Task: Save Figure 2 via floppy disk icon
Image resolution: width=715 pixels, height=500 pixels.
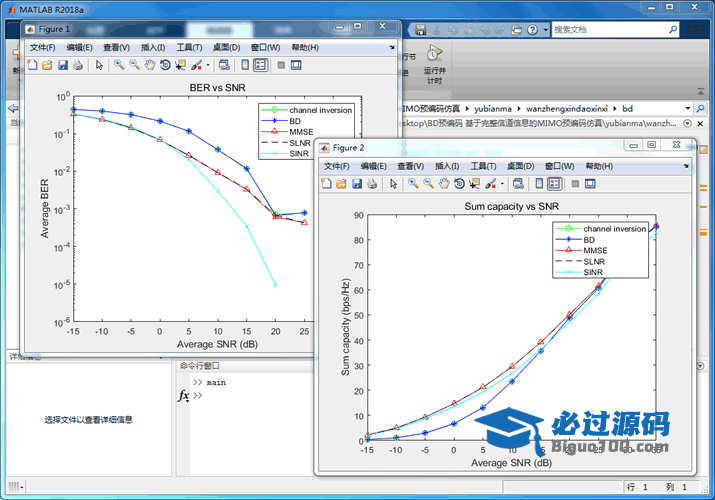Action: pyautogui.click(x=357, y=184)
